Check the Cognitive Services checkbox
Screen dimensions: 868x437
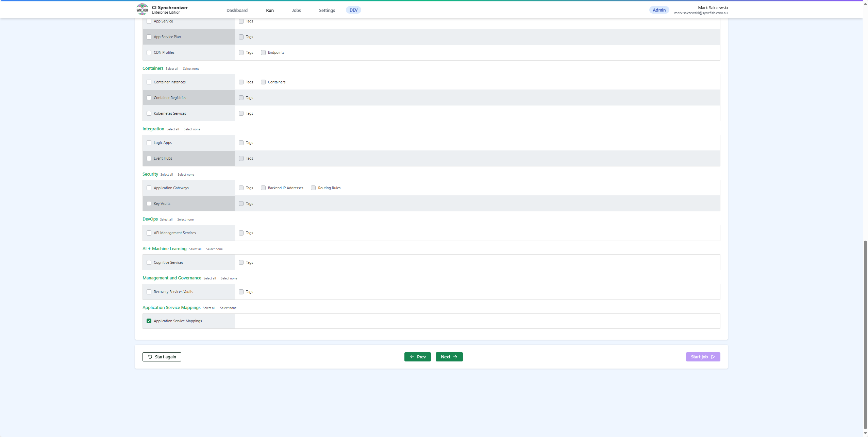(149, 263)
